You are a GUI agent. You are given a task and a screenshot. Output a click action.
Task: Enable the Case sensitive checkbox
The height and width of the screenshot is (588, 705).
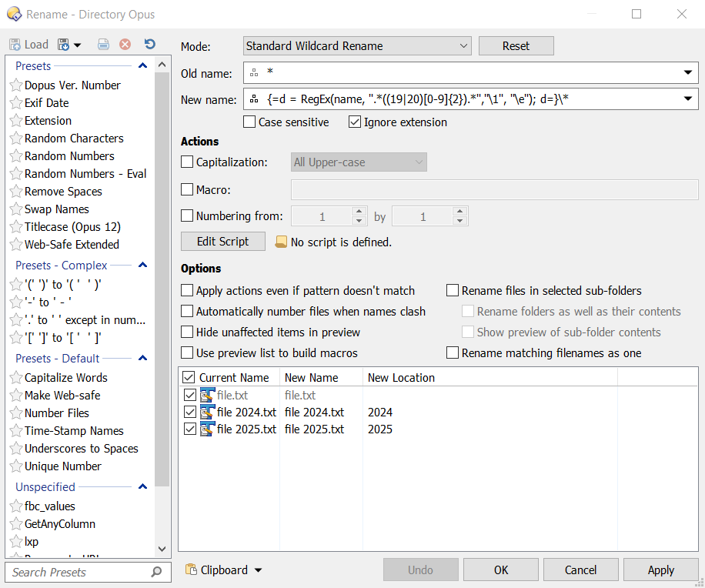click(249, 122)
